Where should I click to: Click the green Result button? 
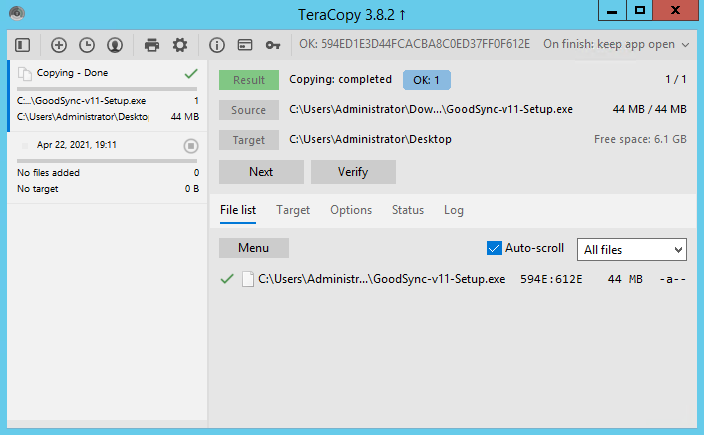coord(249,80)
